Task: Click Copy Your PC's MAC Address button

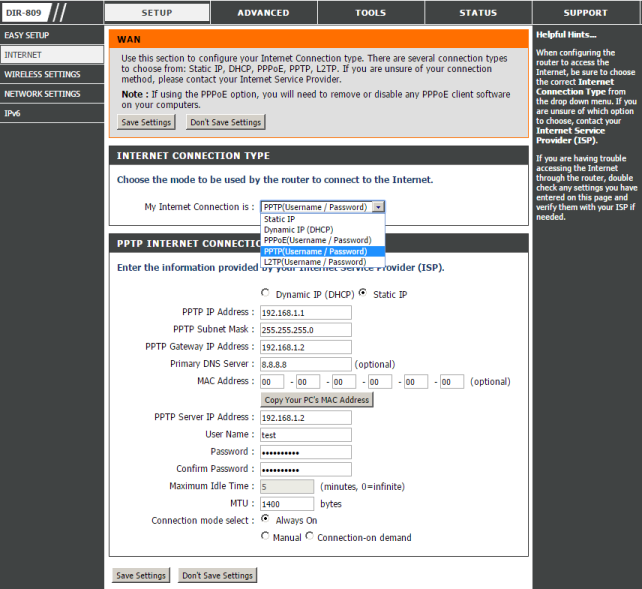Action: click(317, 400)
